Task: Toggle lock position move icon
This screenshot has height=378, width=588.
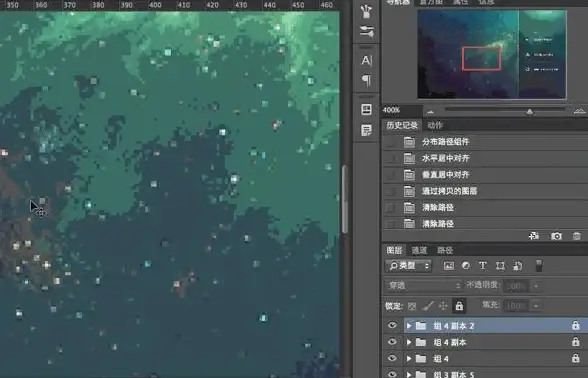Action: [x=443, y=306]
